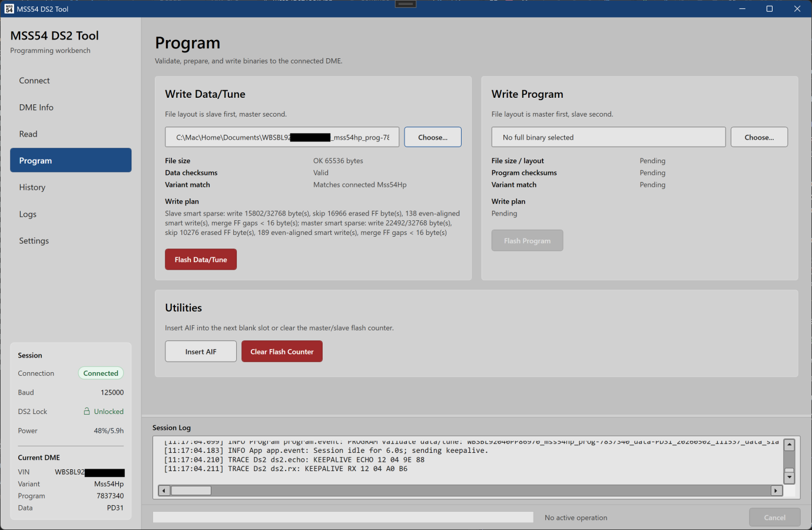Click the Write Program heading
The height and width of the screenshot is (530, 812).
(x=528, y=94)
